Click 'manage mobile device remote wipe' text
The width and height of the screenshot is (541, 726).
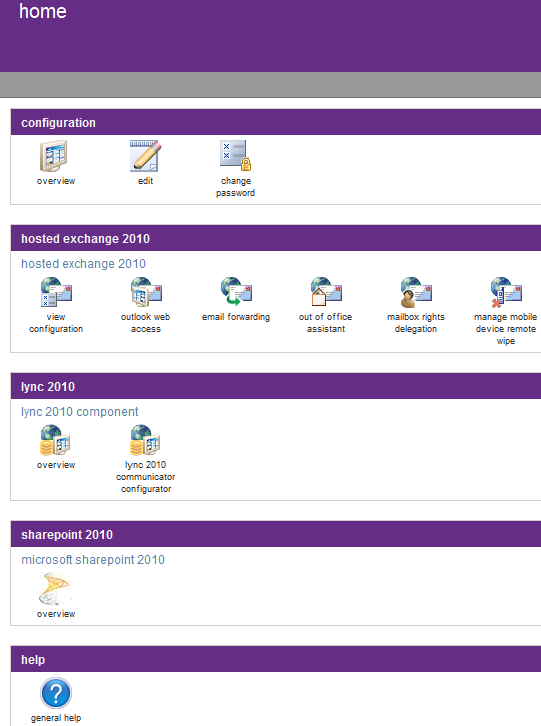pyautogui.click(x=506, y=329)
